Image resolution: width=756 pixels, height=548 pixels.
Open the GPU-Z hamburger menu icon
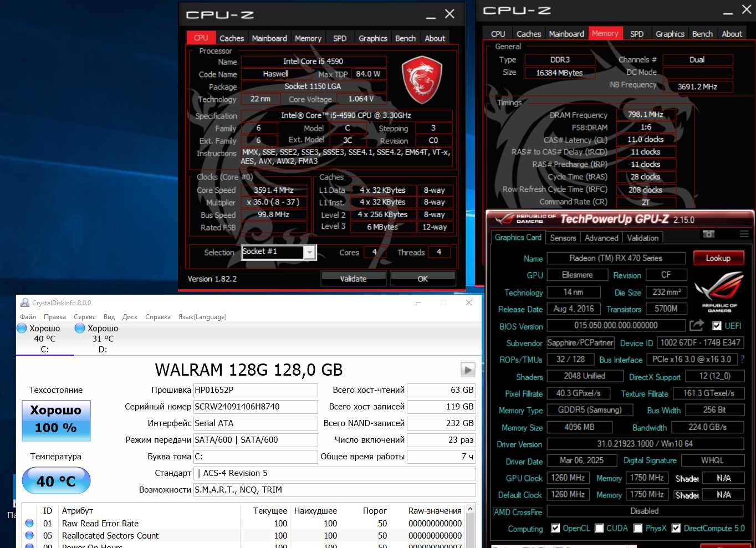point(744,234)
